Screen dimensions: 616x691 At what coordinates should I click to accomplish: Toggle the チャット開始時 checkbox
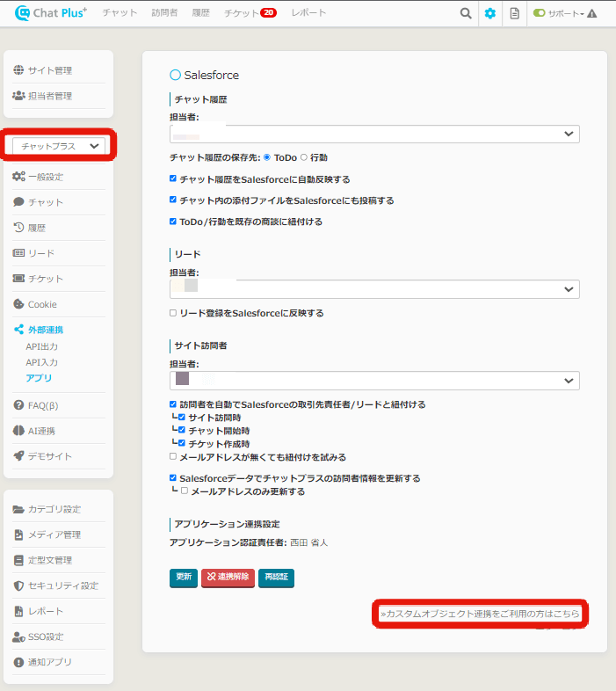[x=182, y=430]
